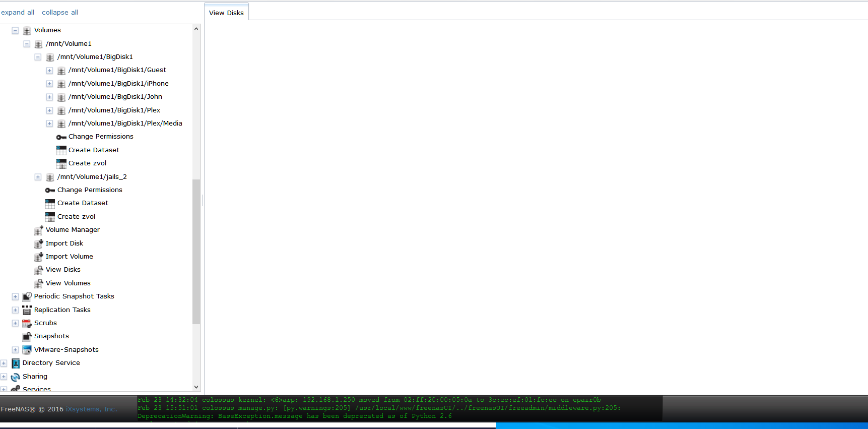868x429 pixels.
Task: Click the collapse all link
Action: point(60,12)
